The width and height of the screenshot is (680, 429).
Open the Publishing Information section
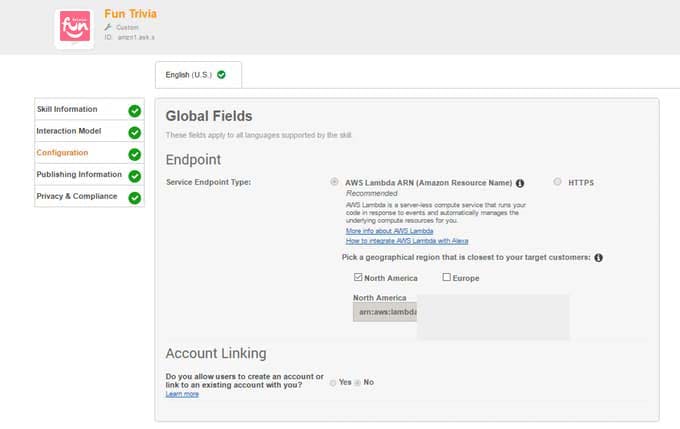89,174
